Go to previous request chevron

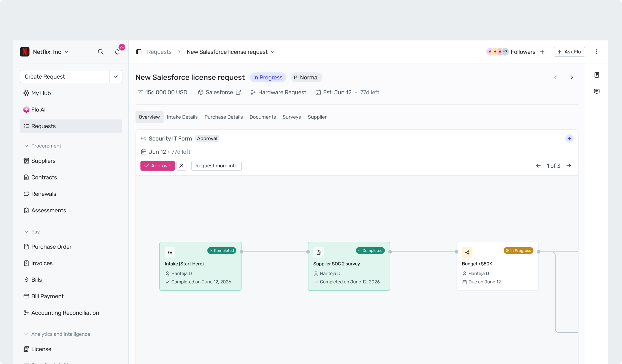555,77
